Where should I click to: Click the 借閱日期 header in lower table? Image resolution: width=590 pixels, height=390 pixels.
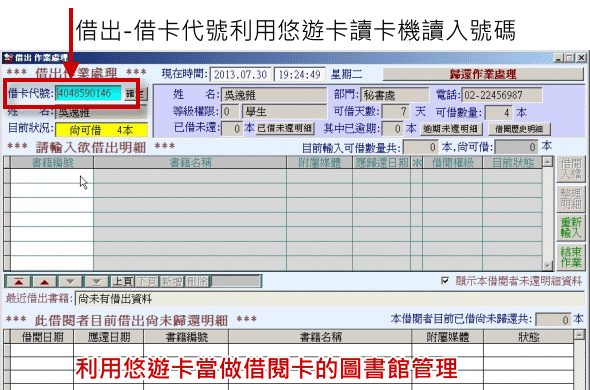(42, 337)
